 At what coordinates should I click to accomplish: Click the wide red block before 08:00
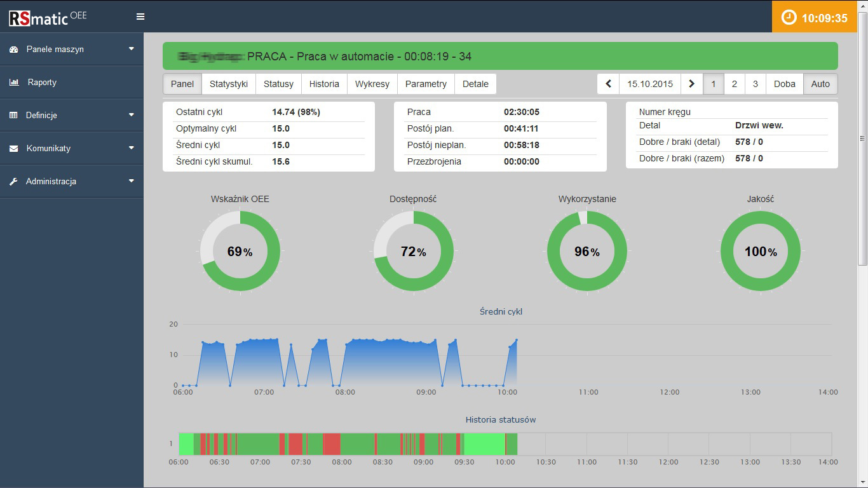coord(332,444)
